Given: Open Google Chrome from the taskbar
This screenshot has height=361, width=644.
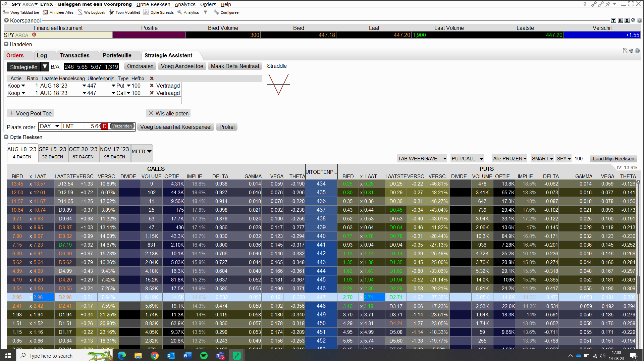Looking at the screenshot, I should click(155, 355).
